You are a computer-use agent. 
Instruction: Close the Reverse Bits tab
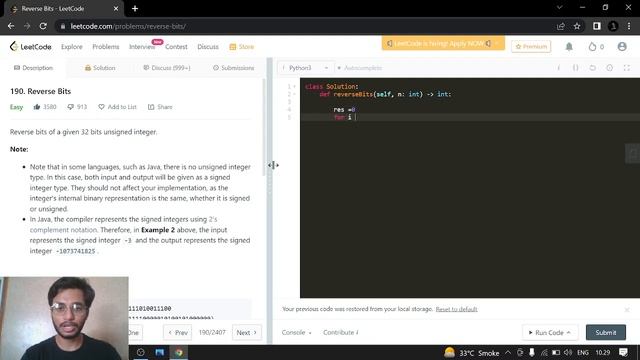[116, 9]
